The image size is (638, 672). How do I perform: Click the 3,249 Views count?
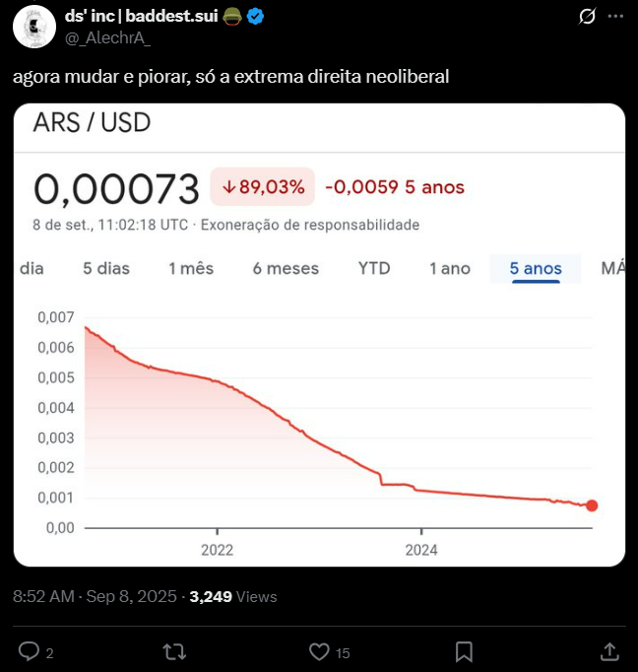(x=233, y=596)
